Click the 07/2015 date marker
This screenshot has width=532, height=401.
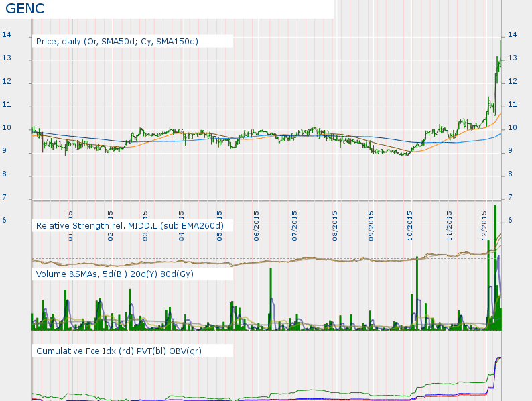point(295,227)
